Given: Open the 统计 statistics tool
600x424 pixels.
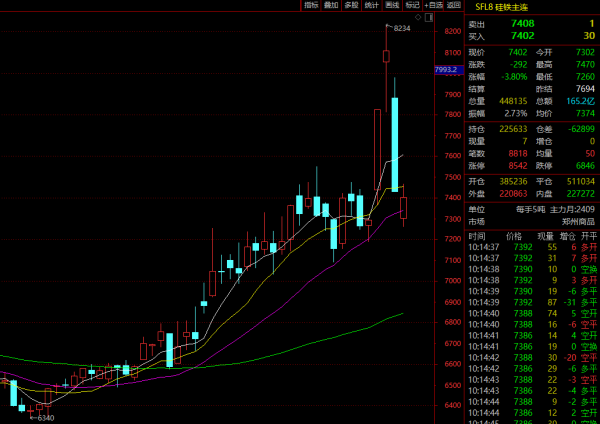Looking at the screenshot, I should click(371, 5).
